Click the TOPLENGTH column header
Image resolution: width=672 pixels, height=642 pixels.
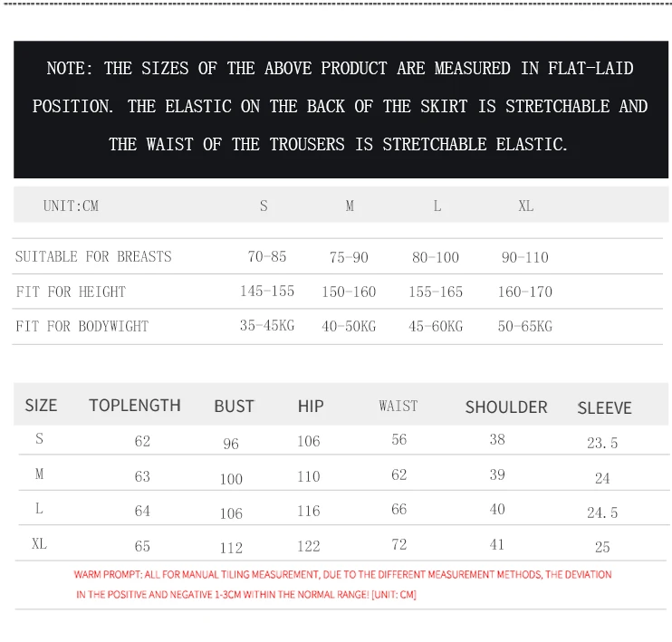[135, 406]
